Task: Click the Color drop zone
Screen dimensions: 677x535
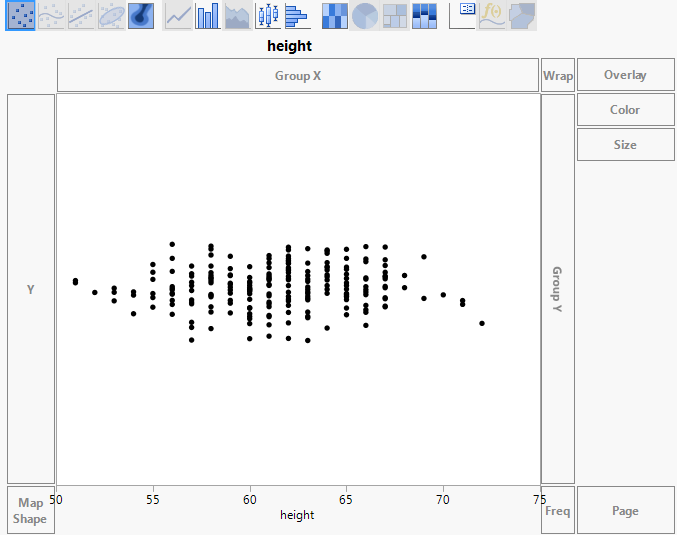Action: 626,110
